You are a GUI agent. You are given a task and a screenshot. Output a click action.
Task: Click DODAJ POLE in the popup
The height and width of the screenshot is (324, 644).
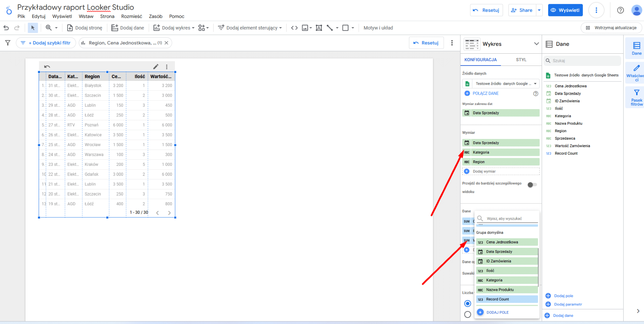493,312
